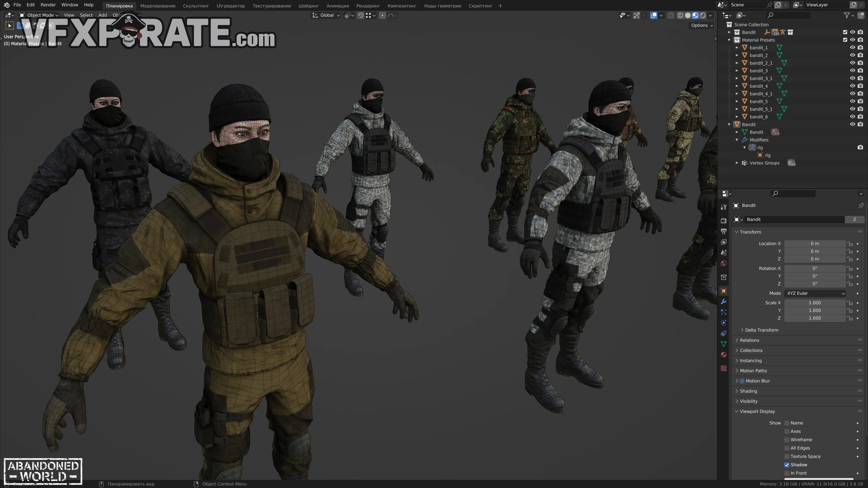Switch to Шейдинг workspace tab

(x=309, y=6)
